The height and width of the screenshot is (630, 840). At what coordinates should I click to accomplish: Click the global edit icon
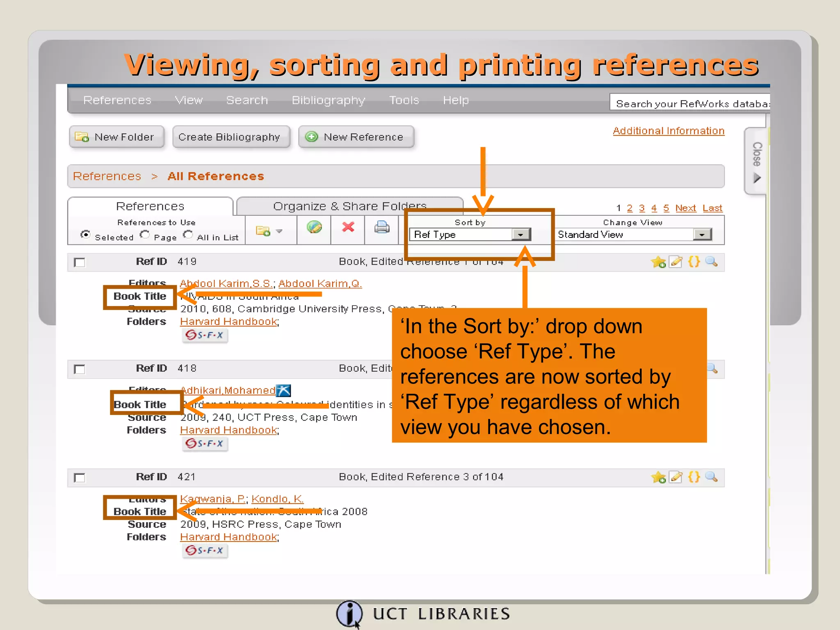314,227
